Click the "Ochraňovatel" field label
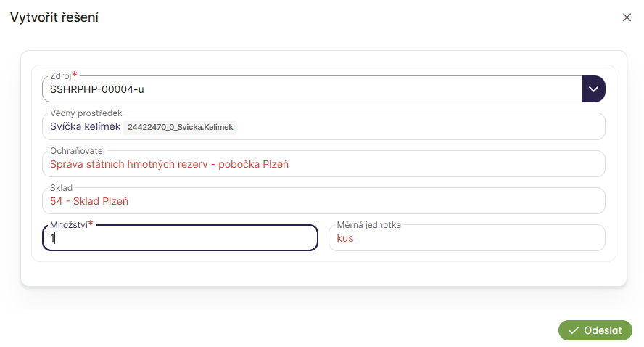The width and height of the screenshot is (644, 347). (78, 150)
